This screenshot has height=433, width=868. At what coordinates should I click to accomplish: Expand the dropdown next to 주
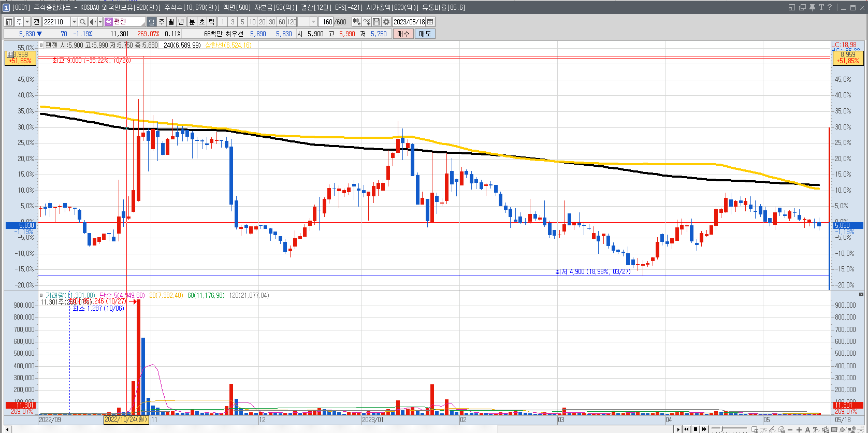[x=27, y=22]
